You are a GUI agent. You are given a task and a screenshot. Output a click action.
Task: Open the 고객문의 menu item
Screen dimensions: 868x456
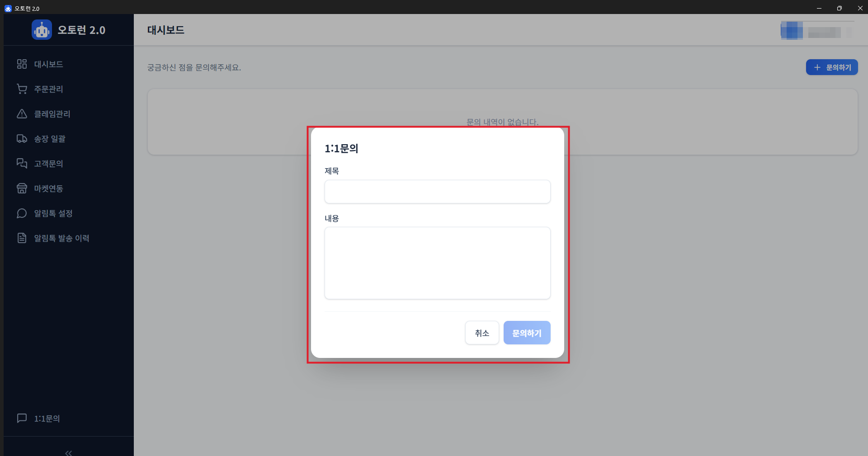[x=69, y=164]
